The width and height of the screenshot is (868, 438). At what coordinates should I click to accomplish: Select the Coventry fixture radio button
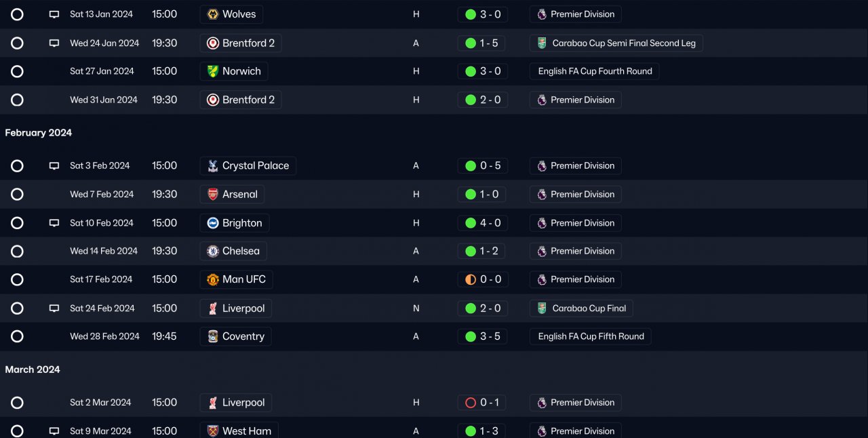coord(18,336)
